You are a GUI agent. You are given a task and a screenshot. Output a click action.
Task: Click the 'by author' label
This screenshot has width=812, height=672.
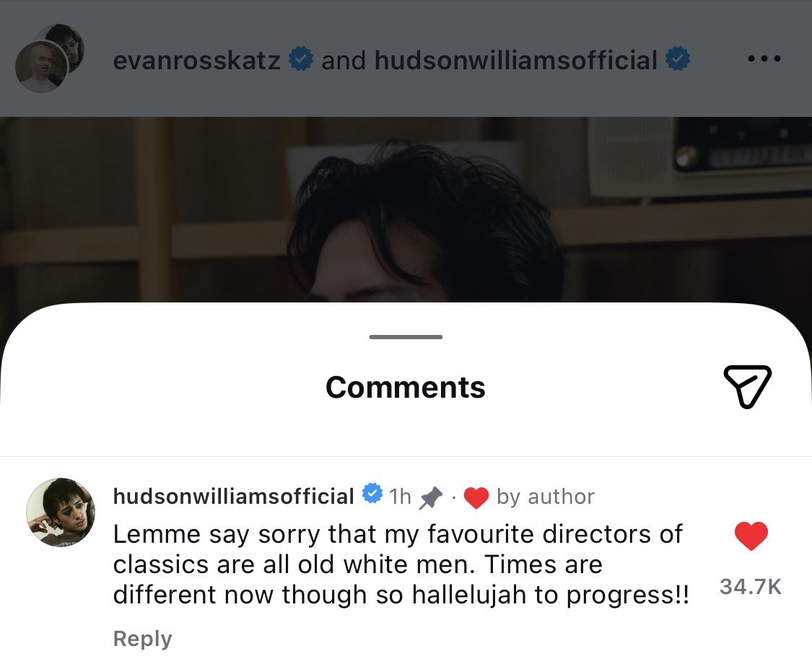tap(546, 497)
